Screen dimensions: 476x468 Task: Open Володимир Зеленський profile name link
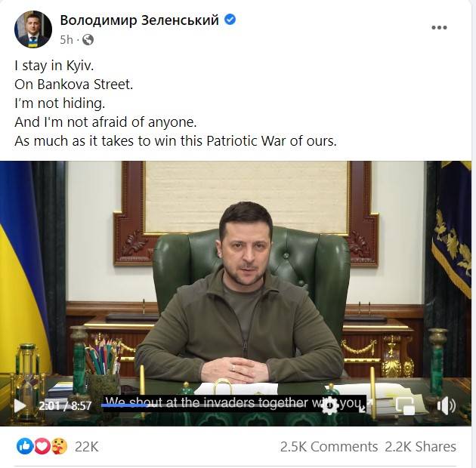coord(139,20)
